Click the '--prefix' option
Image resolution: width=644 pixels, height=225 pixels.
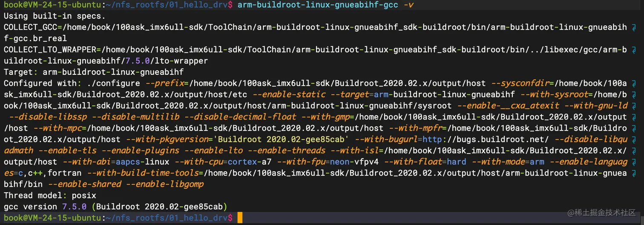click(x=164, y=83)
